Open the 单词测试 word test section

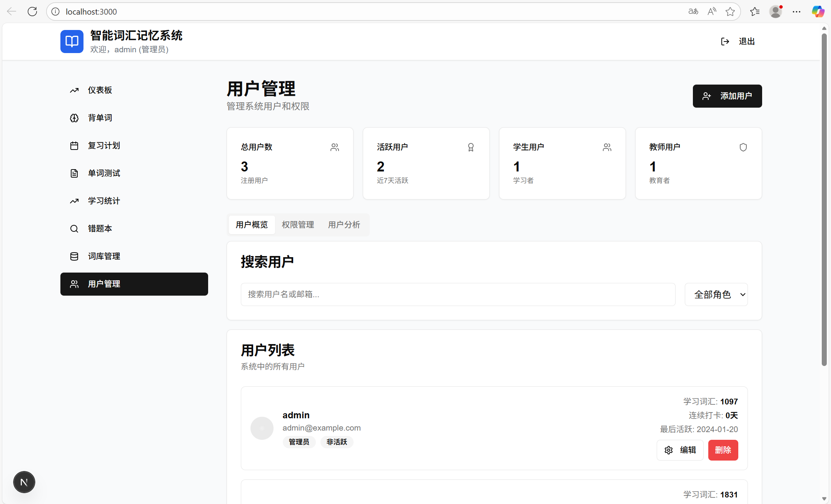pyautogui.click(x=104, y=173)
